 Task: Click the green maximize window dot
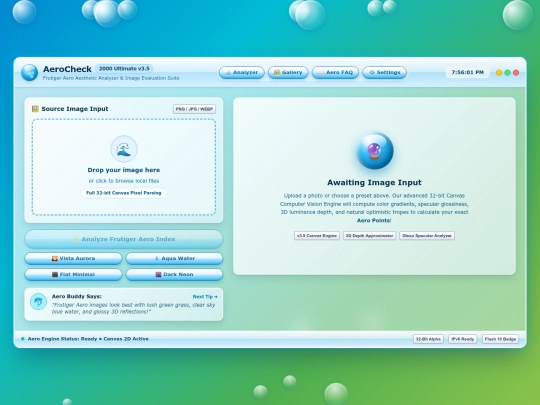coord(507,73)
